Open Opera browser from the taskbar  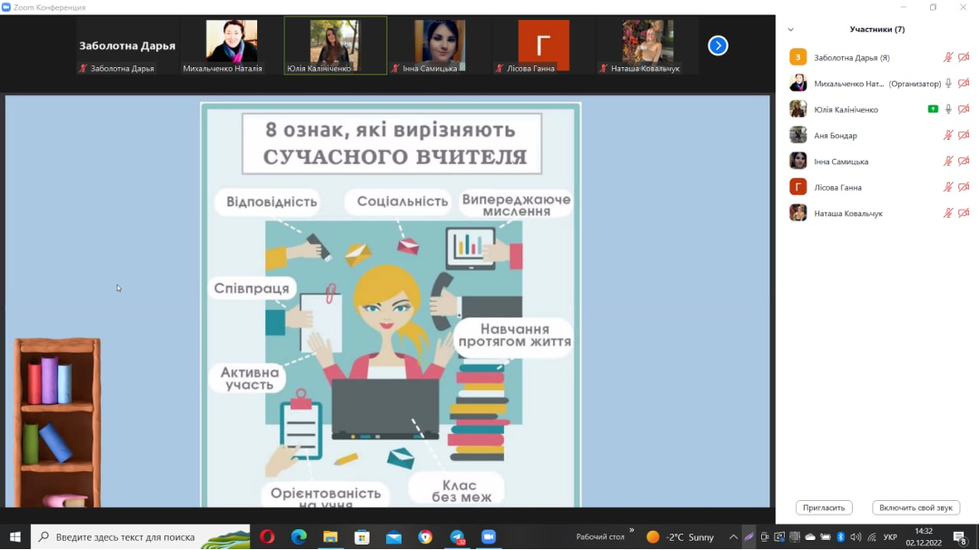click(x=267, y=537)
